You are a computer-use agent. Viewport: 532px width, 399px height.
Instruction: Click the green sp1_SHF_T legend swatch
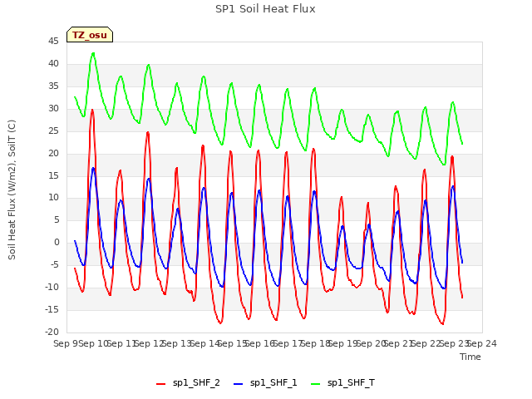316,383
